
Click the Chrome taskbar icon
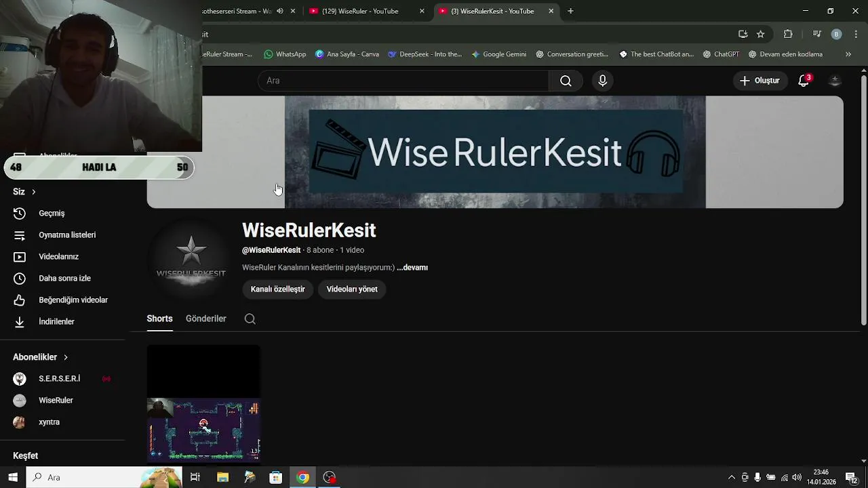tap(303, 477)
